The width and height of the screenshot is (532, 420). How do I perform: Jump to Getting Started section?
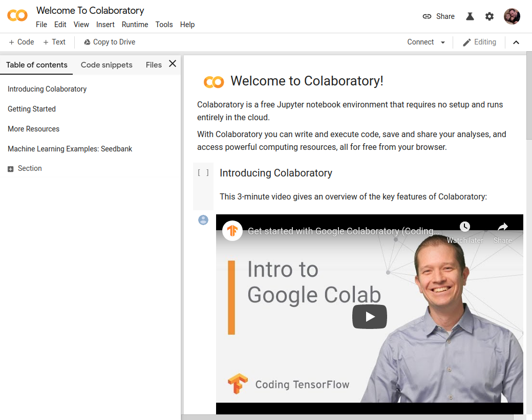pyautogui.click(x=32, y=109)
